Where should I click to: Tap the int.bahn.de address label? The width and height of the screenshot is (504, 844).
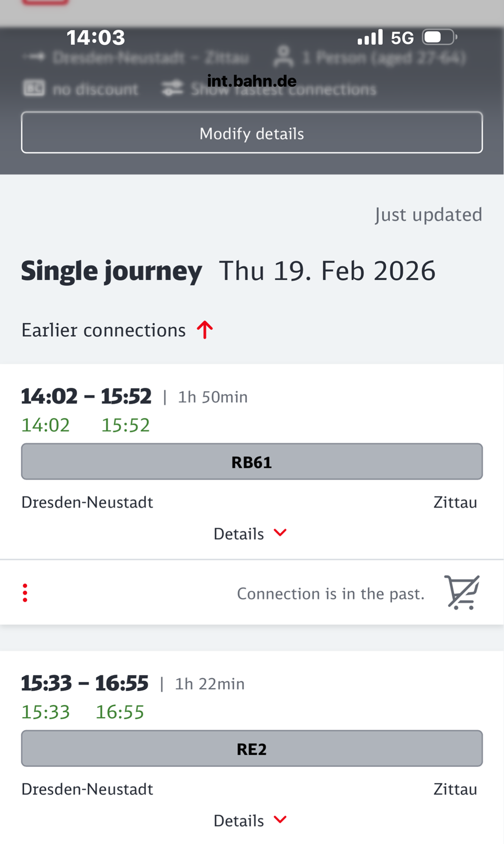pos(251,81)
